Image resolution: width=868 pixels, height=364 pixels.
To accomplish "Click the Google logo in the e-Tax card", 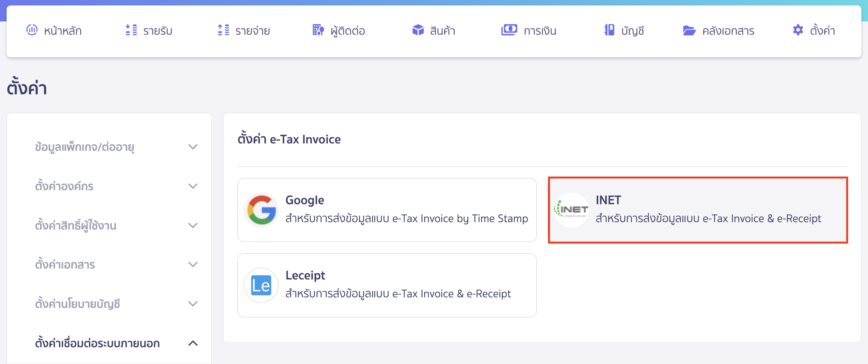I will click(x=261, y=210).
